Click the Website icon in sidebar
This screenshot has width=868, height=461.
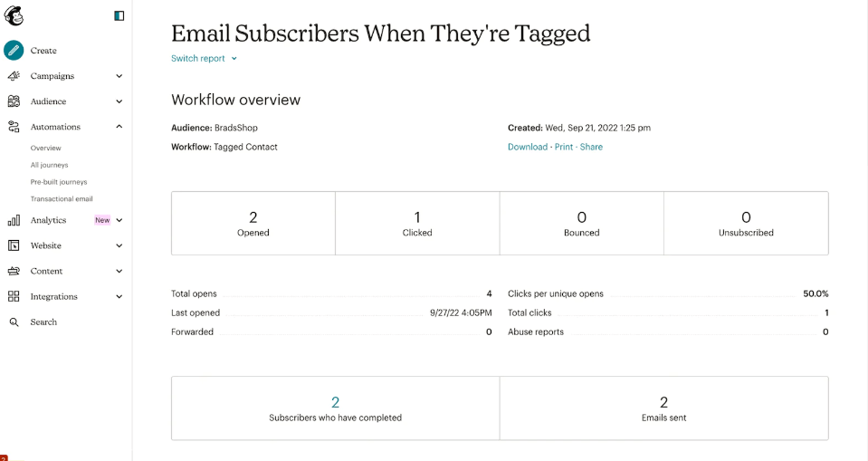(14, 245)
